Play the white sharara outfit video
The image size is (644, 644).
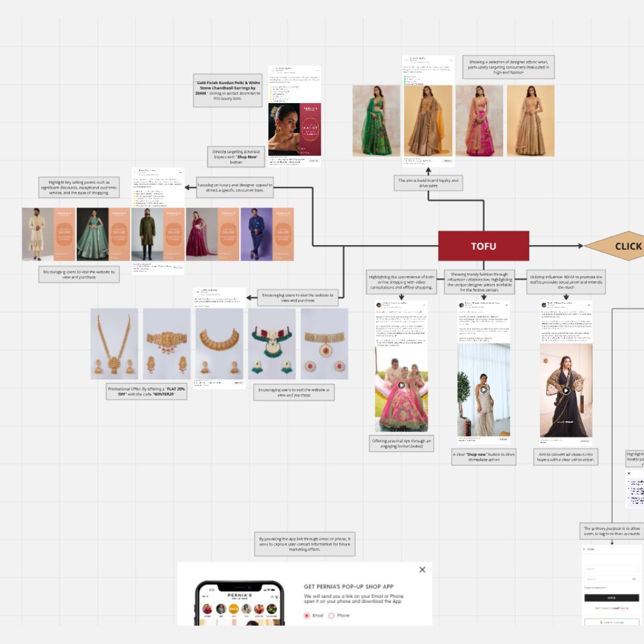click(x=484, y=389)
